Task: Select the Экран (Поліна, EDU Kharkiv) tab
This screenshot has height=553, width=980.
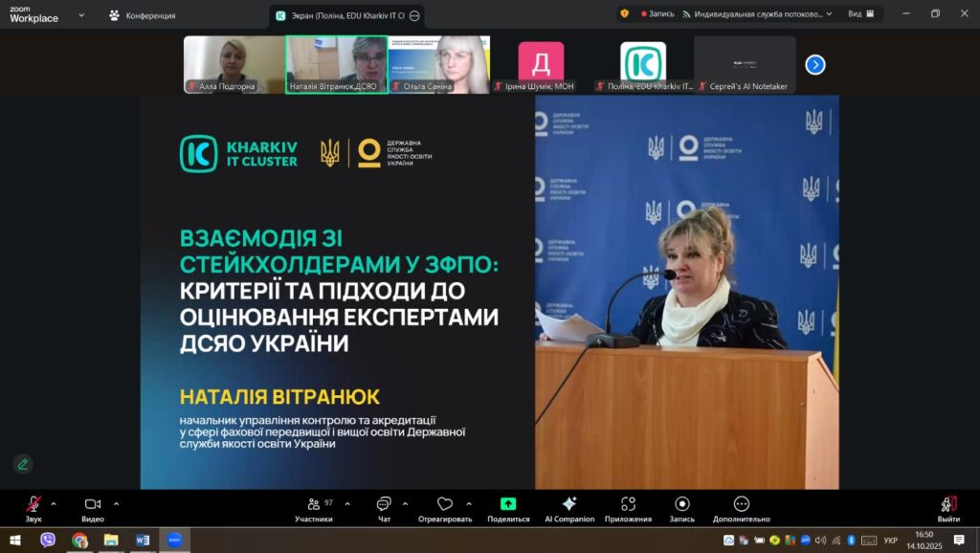Action: coord(340,15)
